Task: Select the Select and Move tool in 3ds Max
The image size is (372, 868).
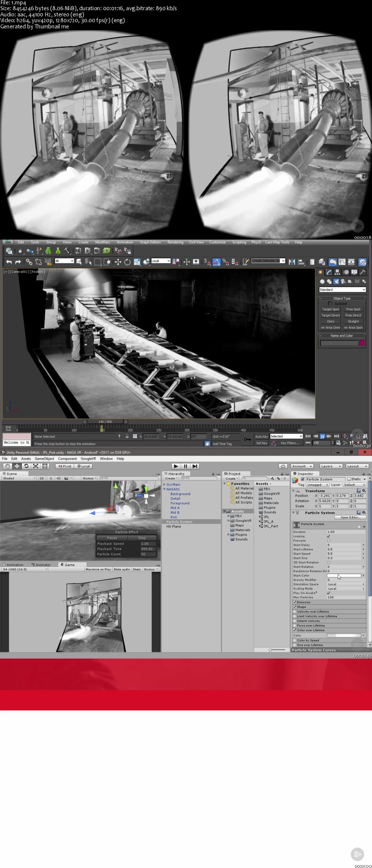Action: point(118,262)
